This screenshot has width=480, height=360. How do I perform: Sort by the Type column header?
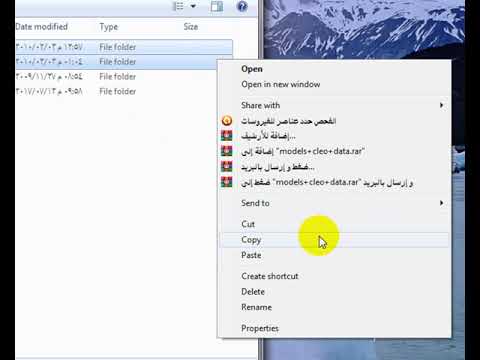(x=109, y=27)
